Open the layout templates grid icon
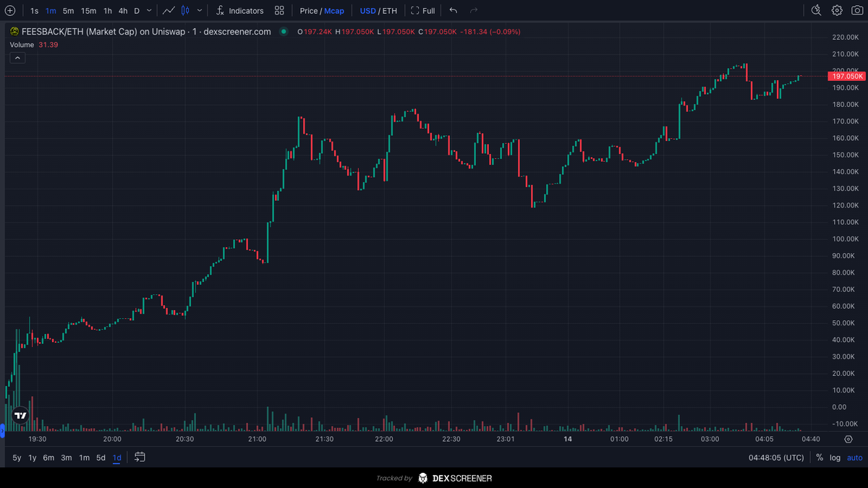The height and width of the screenshot is (488, 868). coord(279,11)
